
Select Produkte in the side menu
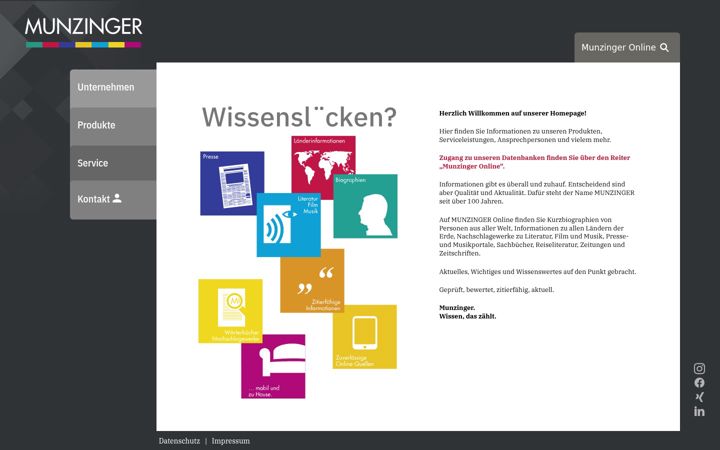[x=113, y=126]
